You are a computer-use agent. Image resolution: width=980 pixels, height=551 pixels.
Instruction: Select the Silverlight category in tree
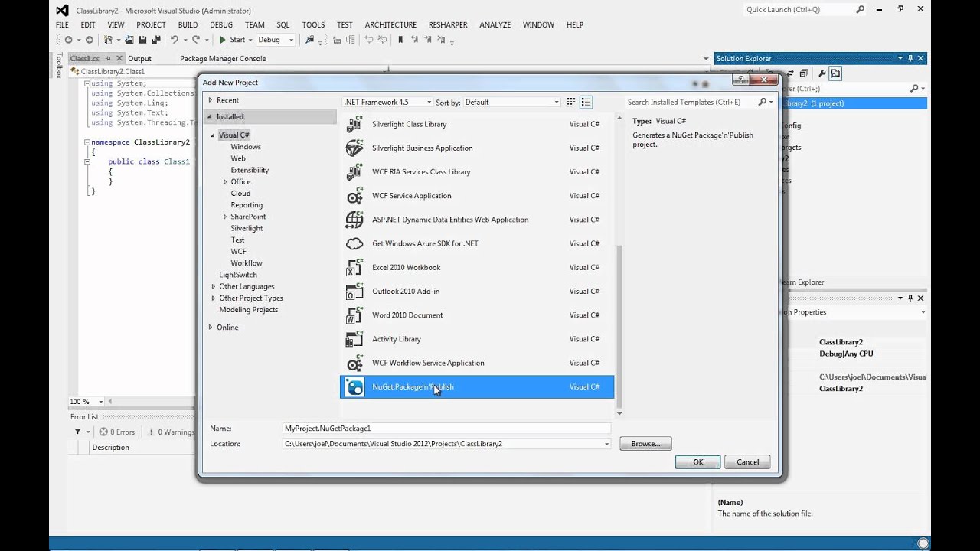(247, 228)
